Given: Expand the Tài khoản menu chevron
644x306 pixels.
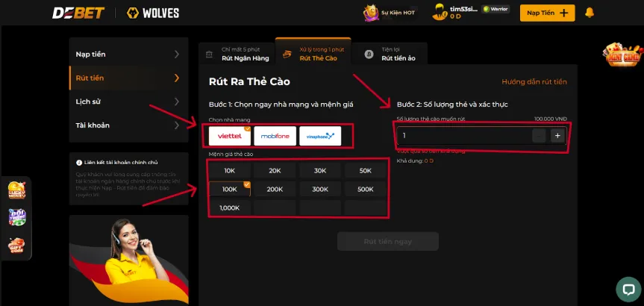Looking at the screenshot, I should click(x=177, y=125).
